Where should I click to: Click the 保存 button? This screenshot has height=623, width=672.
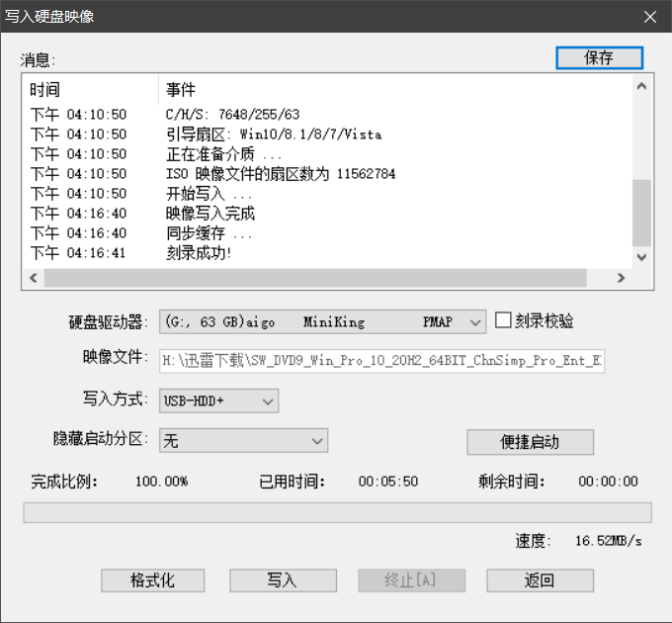599,58
